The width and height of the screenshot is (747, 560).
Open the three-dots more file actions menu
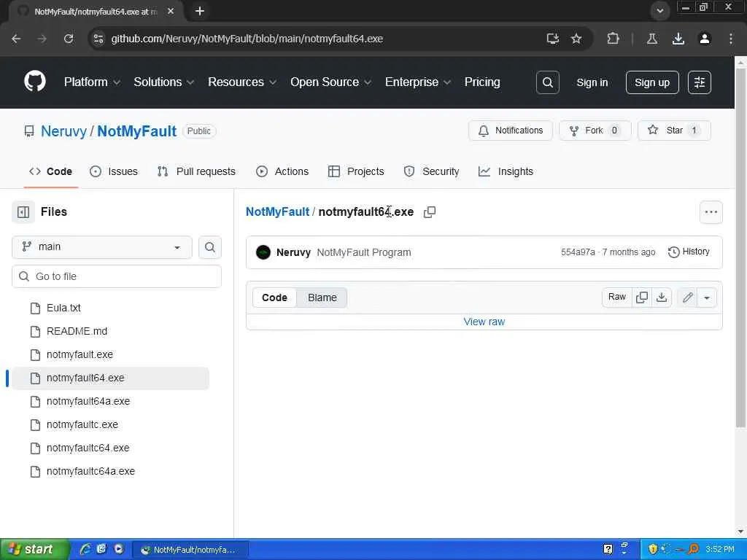[711, 212]
